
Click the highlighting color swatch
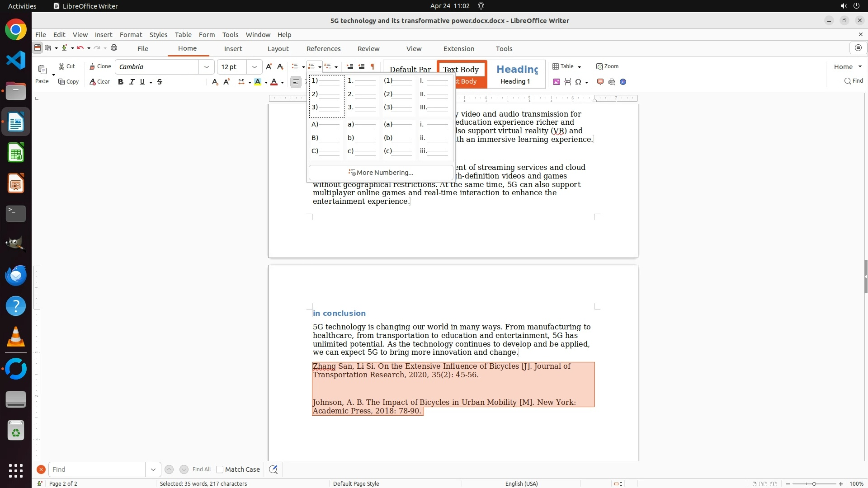point(258,82)
